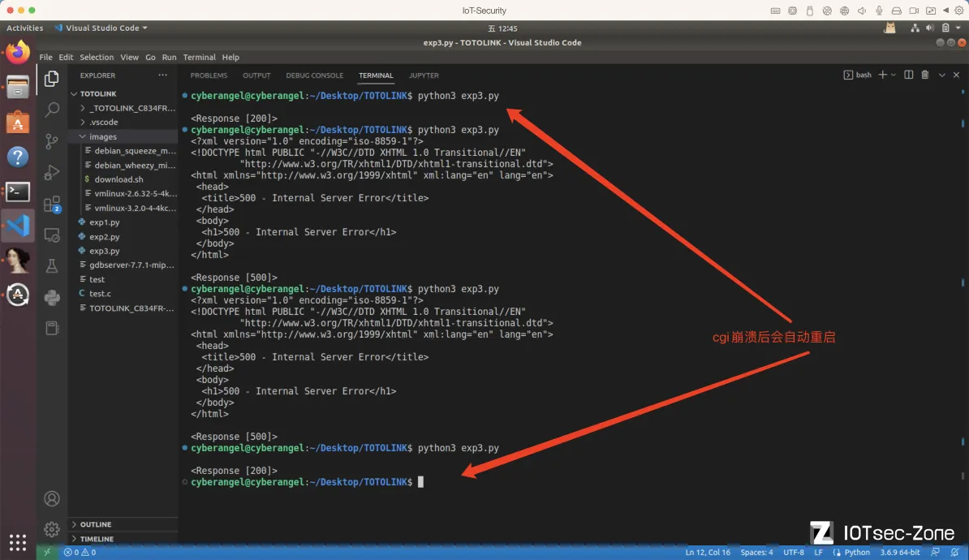Open the Manage gear in activity bar
969x560 pixels.
tap(52, 529)
